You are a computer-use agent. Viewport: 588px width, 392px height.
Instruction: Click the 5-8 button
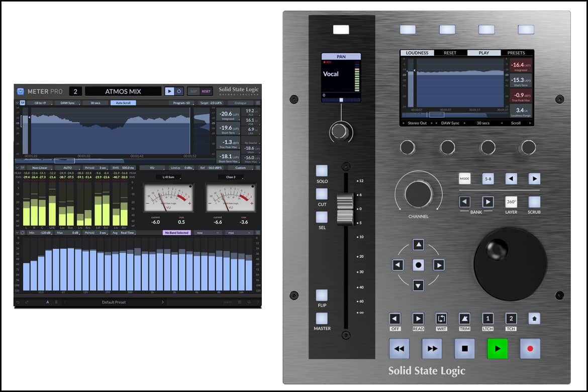click(x=488, y=179)
